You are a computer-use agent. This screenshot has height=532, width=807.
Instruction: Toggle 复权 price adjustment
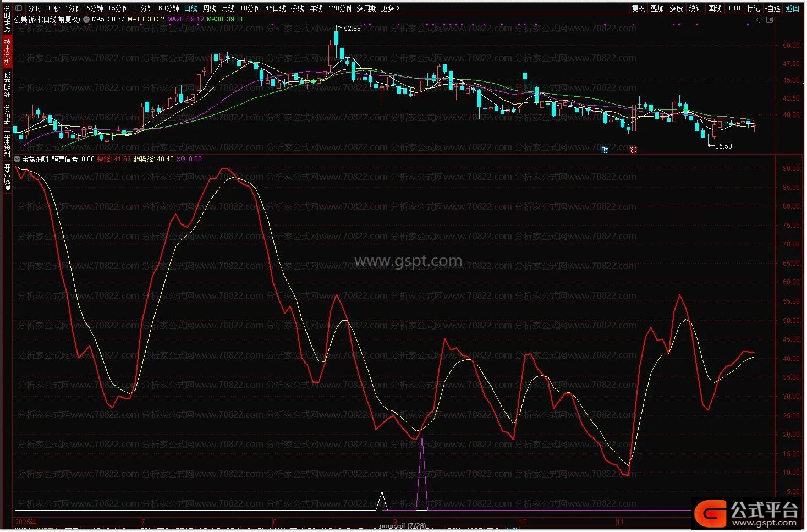click(638, 8)
